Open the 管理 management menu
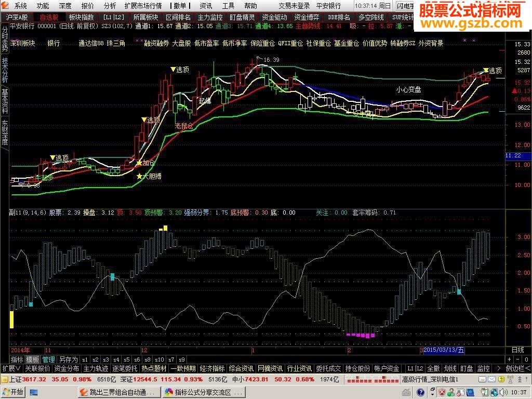This screenshot has width=532, height=399. tap(48, 360)
